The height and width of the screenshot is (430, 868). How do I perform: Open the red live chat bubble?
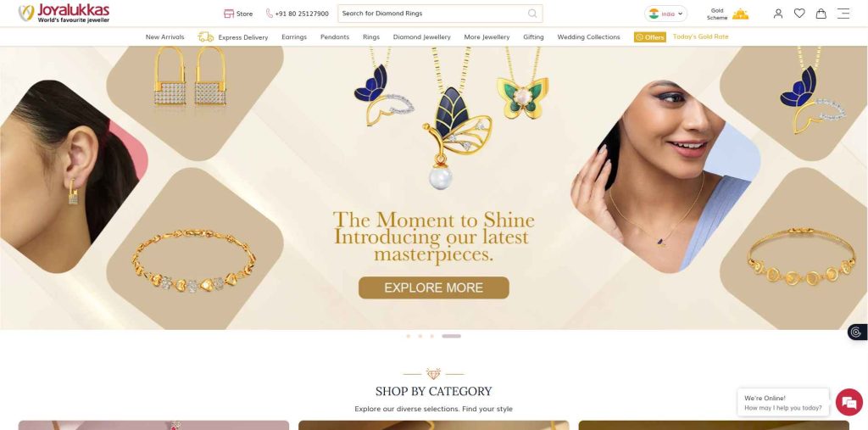pos(849,402)
